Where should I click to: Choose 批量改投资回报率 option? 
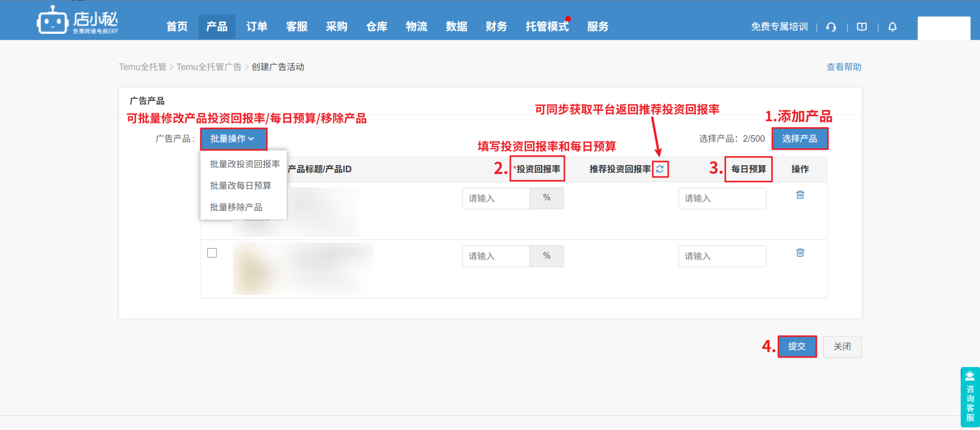(244, 164)
